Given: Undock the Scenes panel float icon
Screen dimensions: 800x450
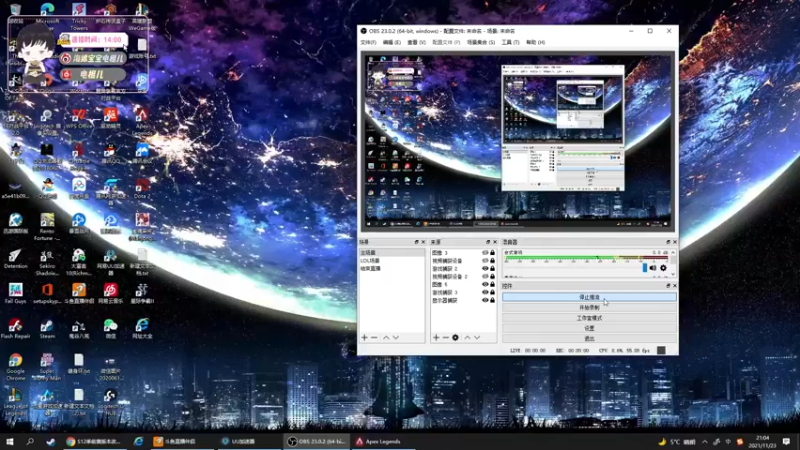Looking at the screenshot, I should coord(416,242).
